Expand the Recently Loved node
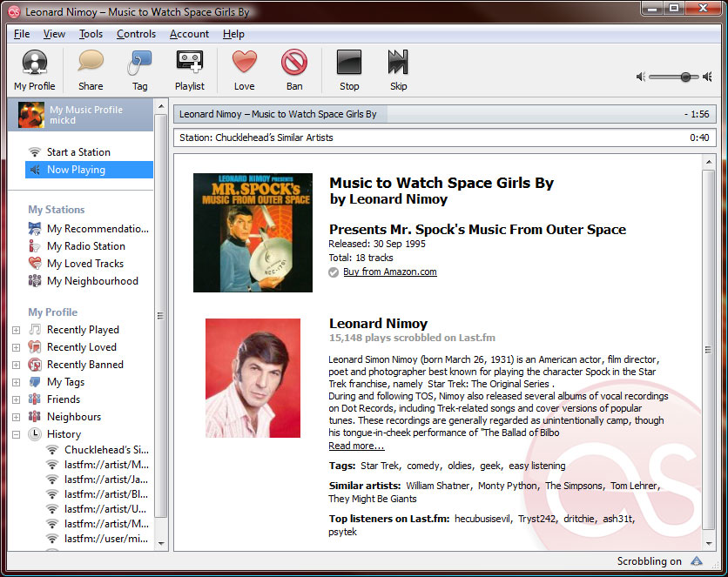The height and width of the screenshot is (577, 728). 16,348
